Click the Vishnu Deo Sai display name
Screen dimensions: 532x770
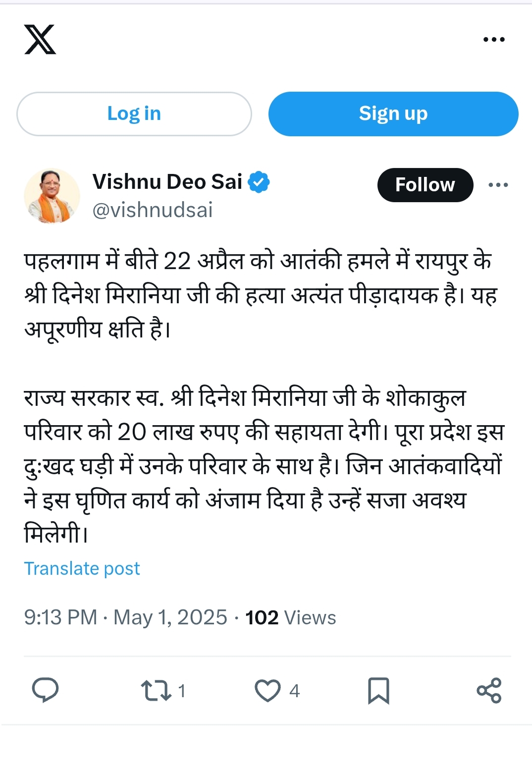tap(167, 182)
